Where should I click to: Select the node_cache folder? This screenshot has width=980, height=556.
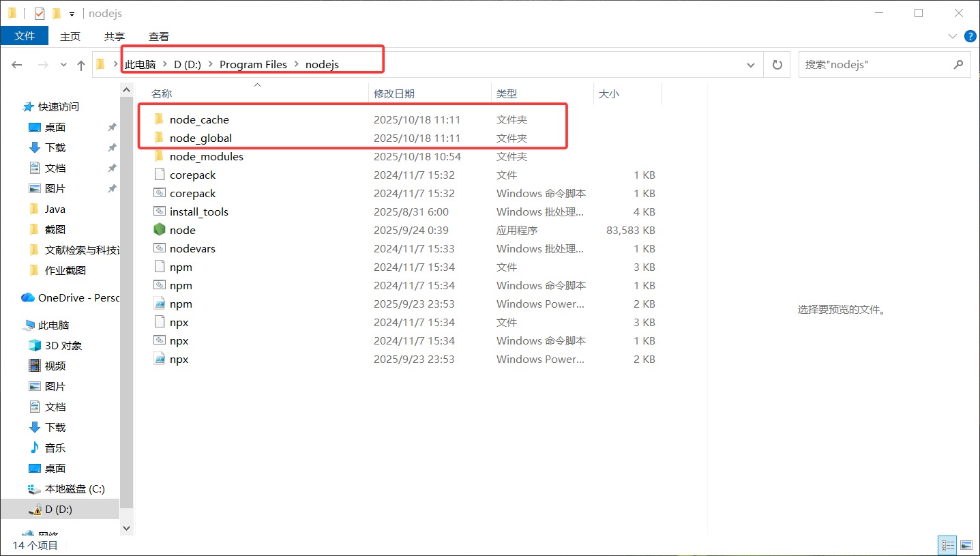[199, 119]
